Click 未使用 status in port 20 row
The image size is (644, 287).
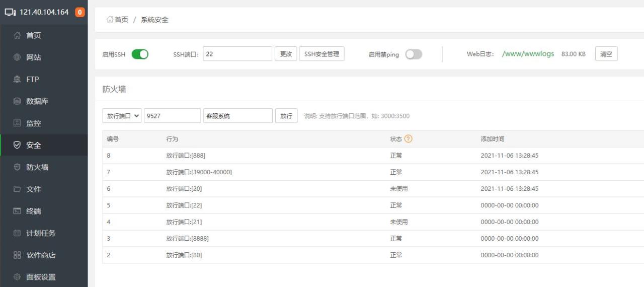point(399,189)
